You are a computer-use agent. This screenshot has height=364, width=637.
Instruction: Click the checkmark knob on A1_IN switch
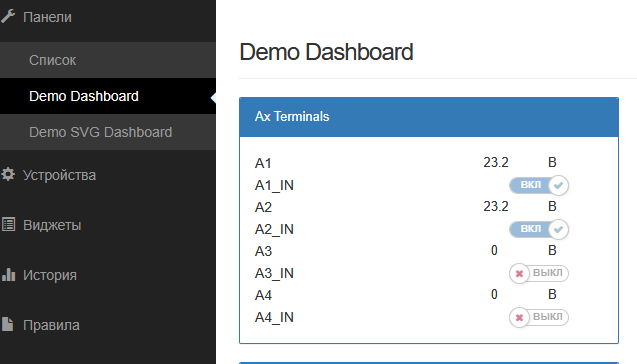click(559, 186)
